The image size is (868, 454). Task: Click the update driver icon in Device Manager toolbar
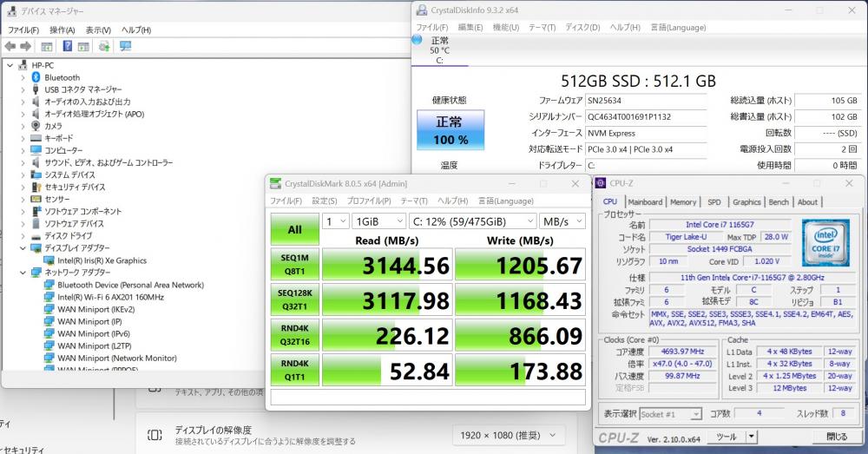(104, 47)
